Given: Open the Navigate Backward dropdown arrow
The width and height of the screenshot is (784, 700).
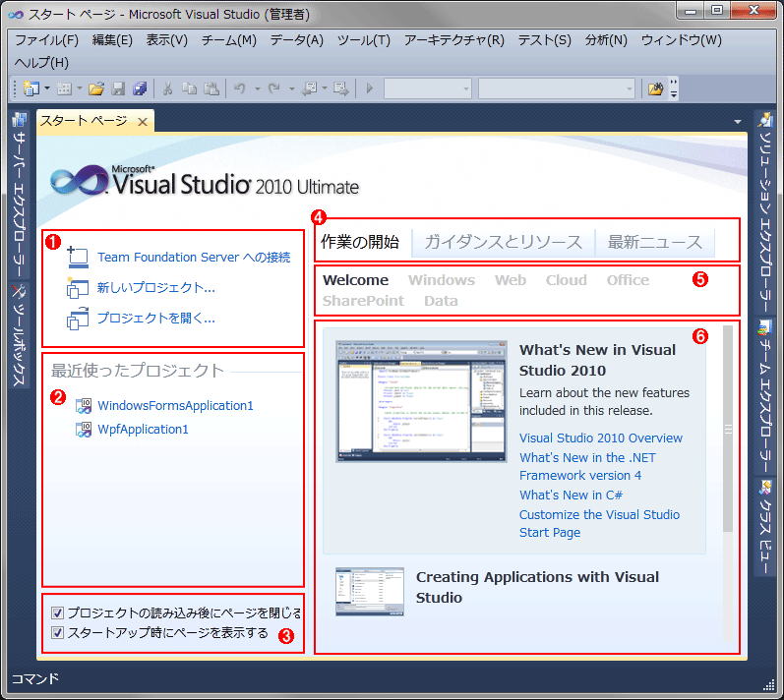Looking at the screenshot, I should pyautogui.click(x=325, y=88).
